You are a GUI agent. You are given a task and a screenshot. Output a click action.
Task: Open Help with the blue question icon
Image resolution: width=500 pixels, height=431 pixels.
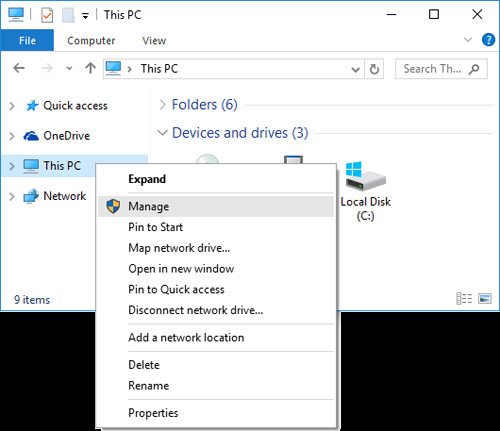tap(488, 40)
